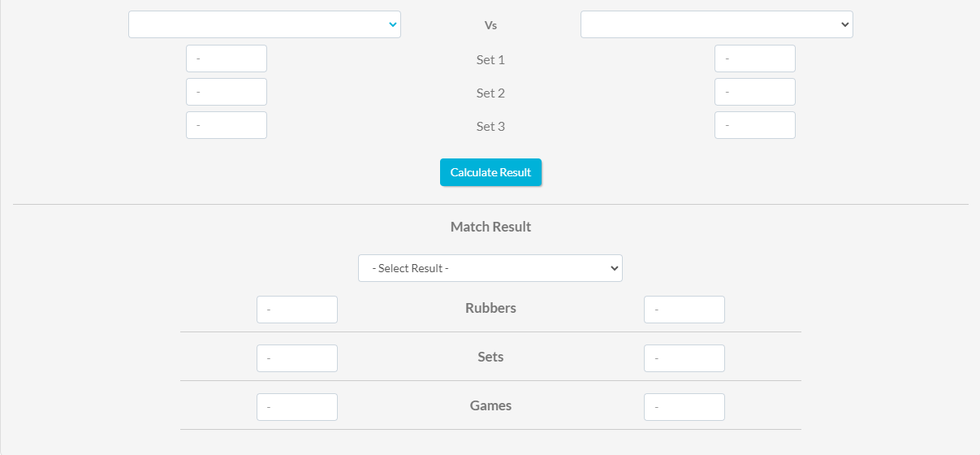This screenshot has height=455, width=980.
Task: Click the right Games total field
Action: click(684, 407)
